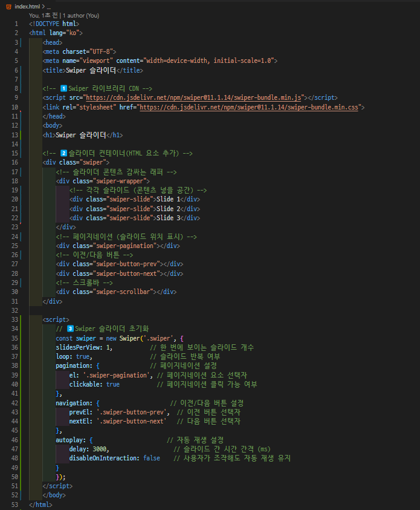Expand the breadcrumb ellipsis after index.html
The width and height of the screenshot is (420, 510).
(49, 7)
